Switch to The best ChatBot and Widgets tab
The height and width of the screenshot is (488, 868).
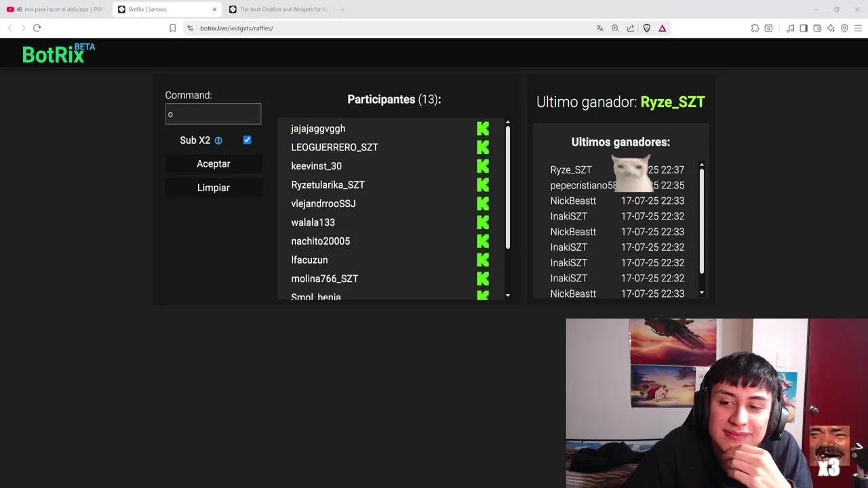[x=278, y=9]
